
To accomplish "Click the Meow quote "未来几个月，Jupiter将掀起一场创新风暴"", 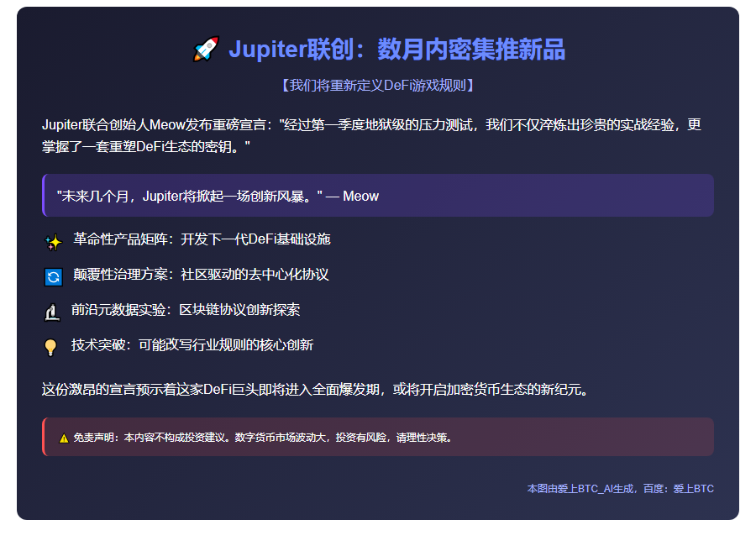I will 218,196.
